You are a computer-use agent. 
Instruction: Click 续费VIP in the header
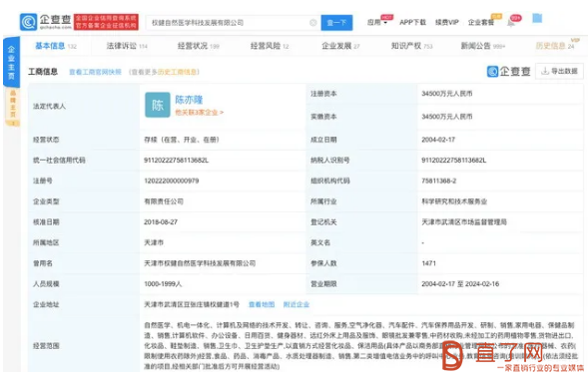(446, 23)
